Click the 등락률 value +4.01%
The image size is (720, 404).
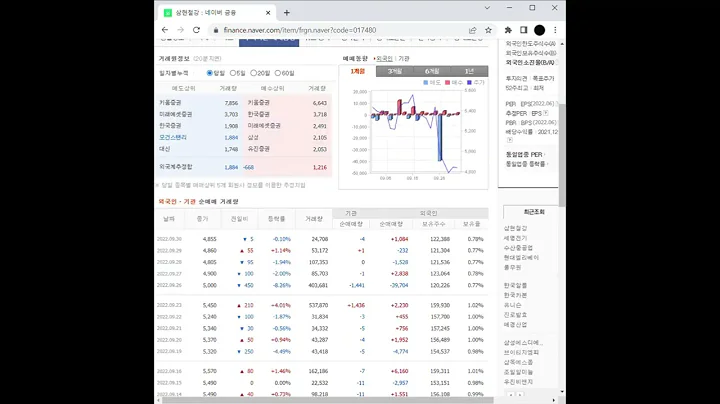280,305
